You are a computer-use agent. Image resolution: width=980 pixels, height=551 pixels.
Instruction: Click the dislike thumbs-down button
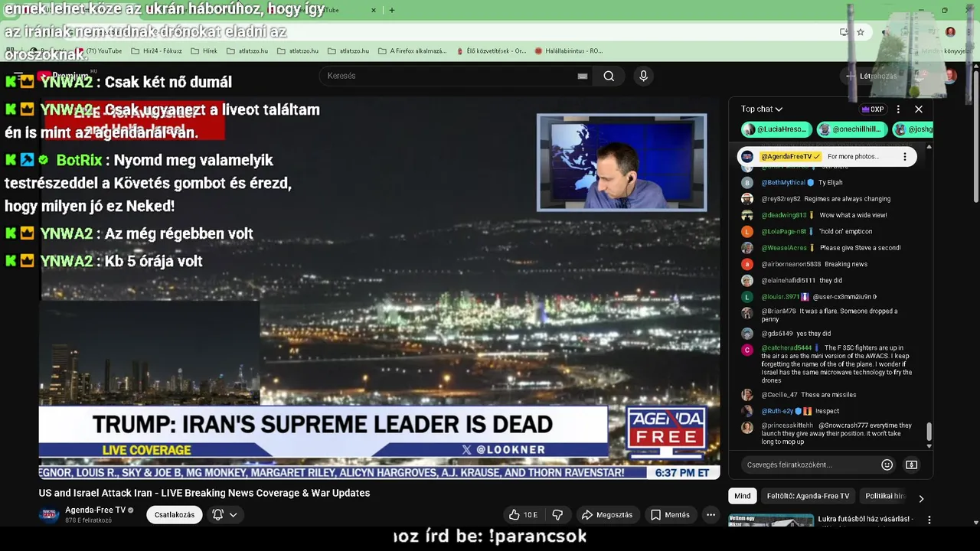[x=557, y=515]
